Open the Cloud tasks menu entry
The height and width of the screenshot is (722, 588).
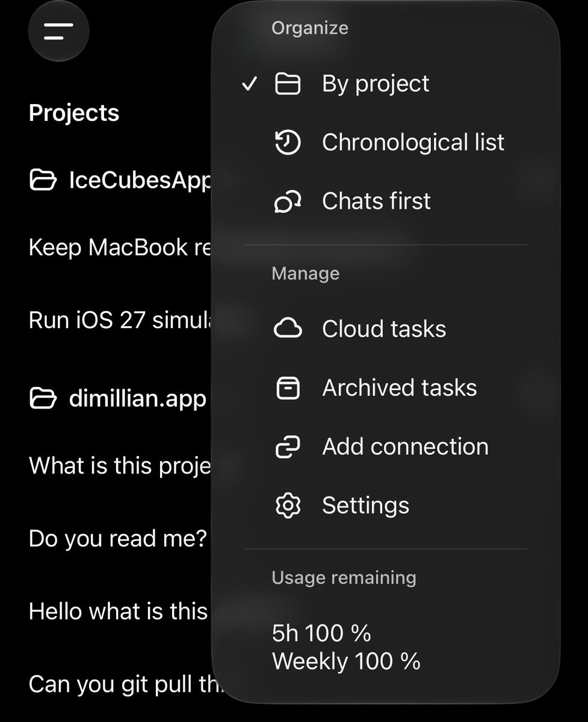coord(385,329)
